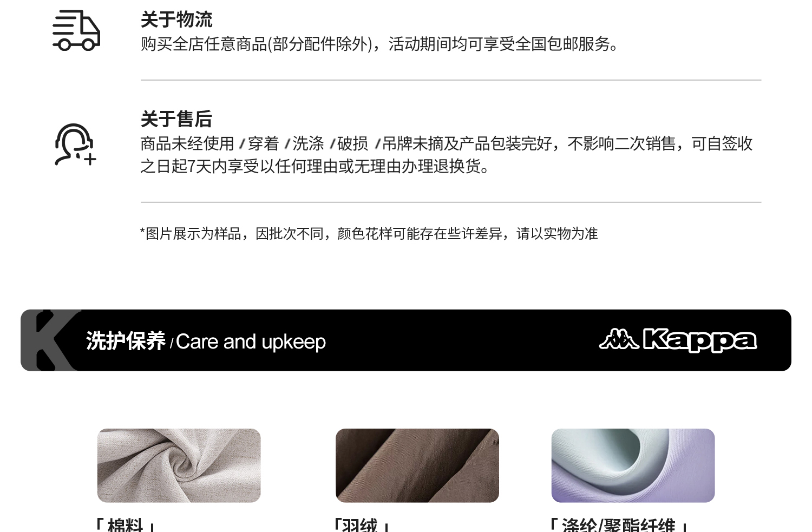
Task: Click the Kappa wordmark text
Action: pyautogui.click(x=700, y=340)
